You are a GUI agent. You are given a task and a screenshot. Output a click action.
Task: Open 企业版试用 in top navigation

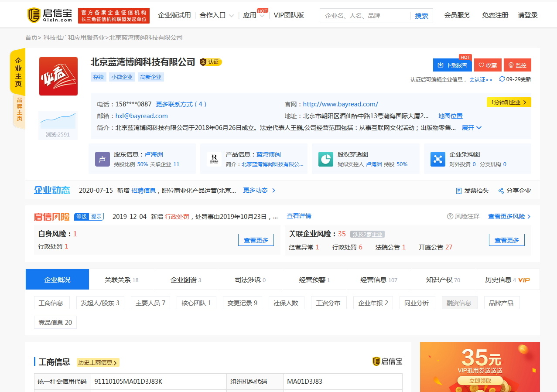click(174, 15)
